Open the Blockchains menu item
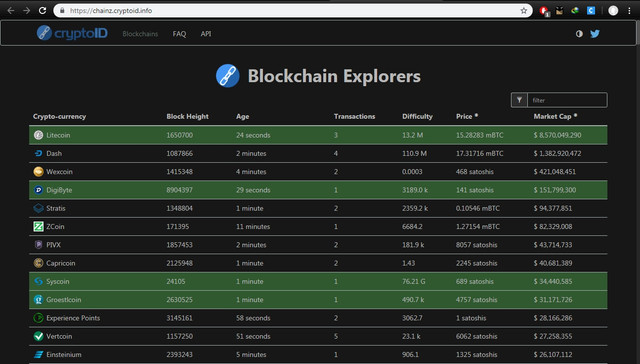This screenshot has width=640, height=364. click(x=140, y=34)
